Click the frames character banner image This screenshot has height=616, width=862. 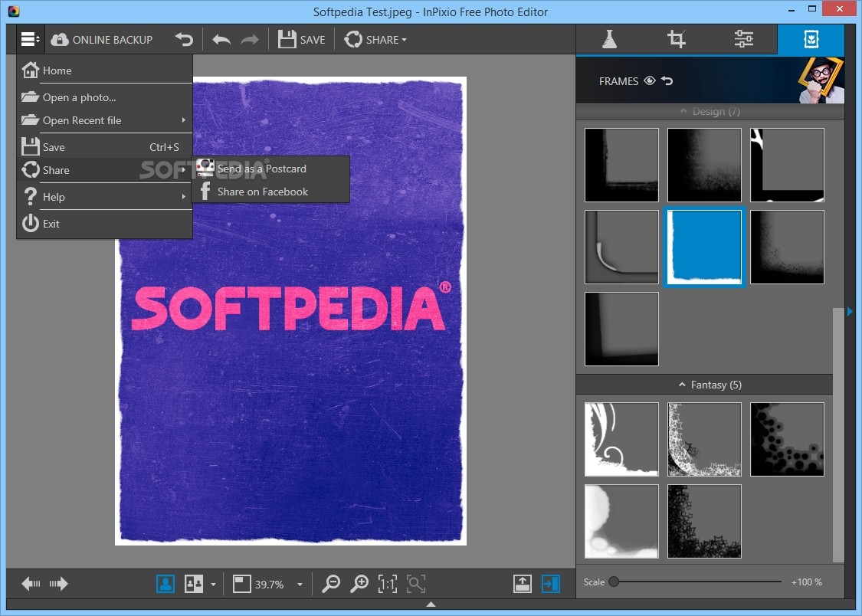(x=821, y=80)
